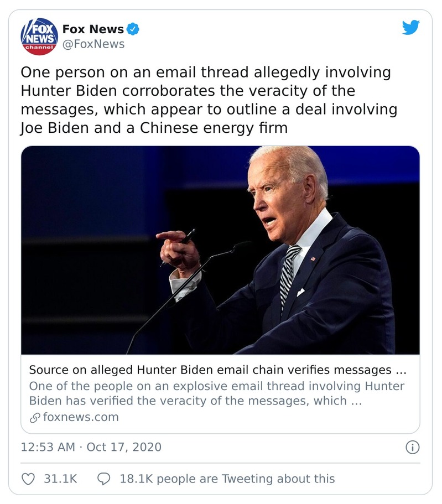Click the article description snippet text

tap(216, 393)
